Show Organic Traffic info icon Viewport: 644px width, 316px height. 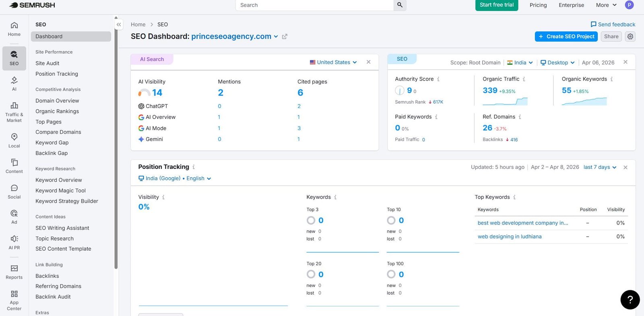[x=524, y=79]
